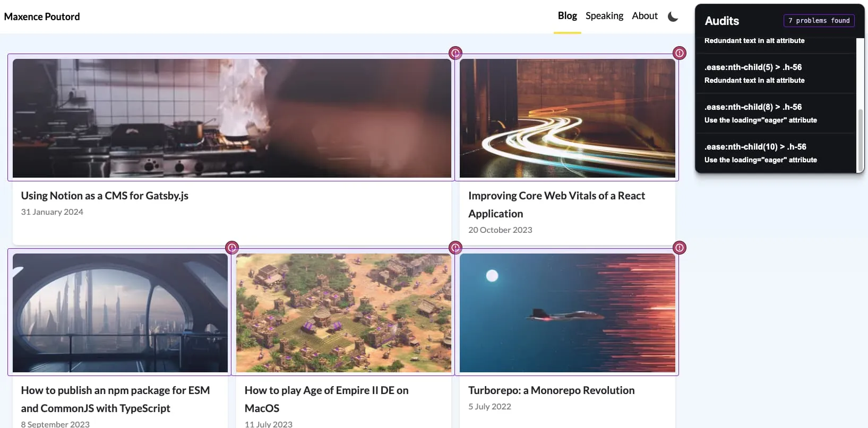868x428 pixels.
Task: Open the About page
Action: click(x=644, y=16)
